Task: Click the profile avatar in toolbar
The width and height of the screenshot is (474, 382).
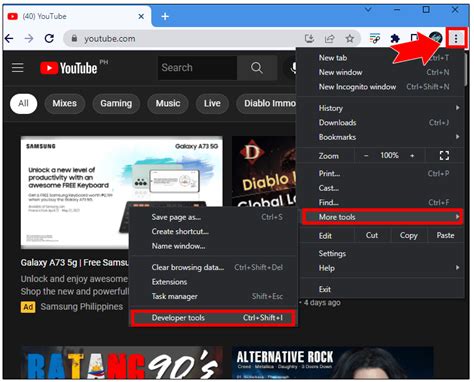Action: click(435, 38)
